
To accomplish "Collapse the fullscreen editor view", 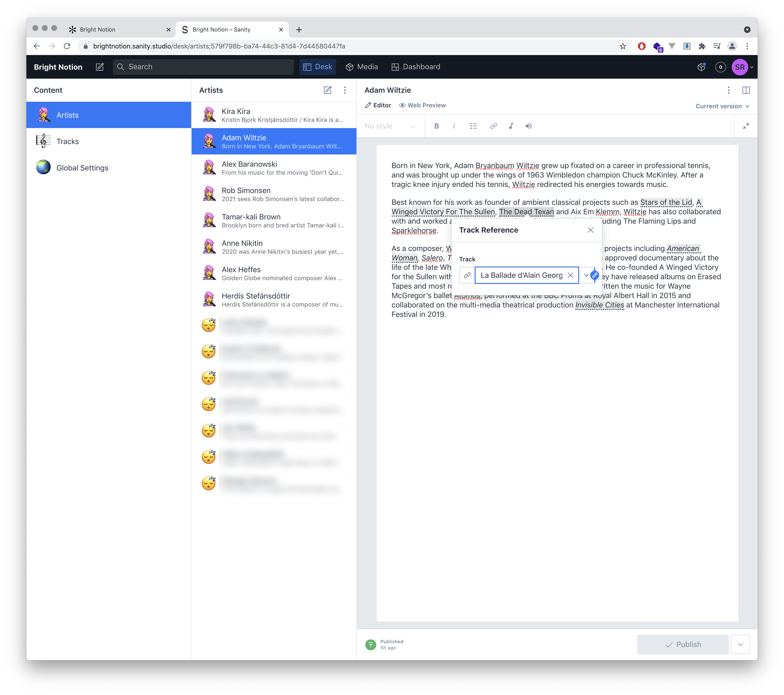I will click(x=745, y=126).
